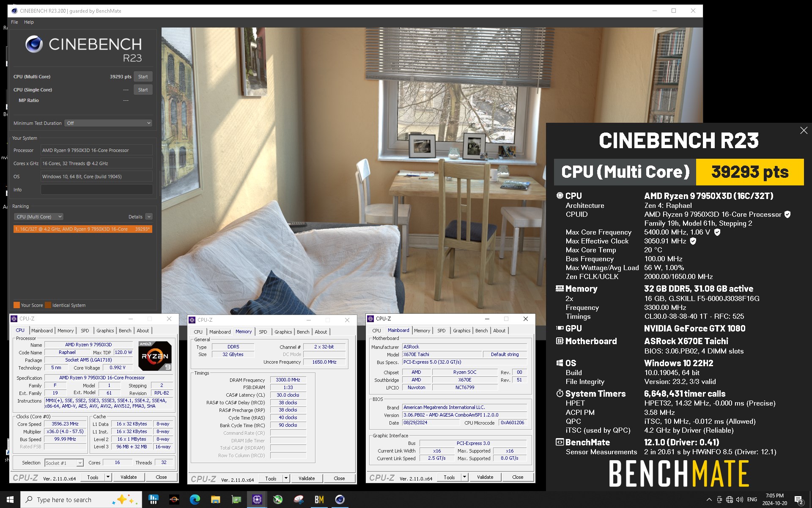
Task: Switch to BenchMate via its taskbar icon
Action: pos(319,500)
